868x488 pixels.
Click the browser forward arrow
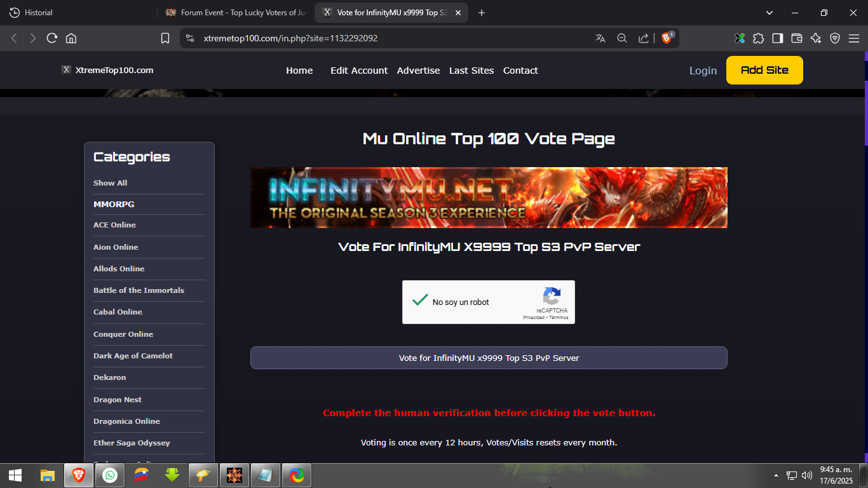(33, 38)
